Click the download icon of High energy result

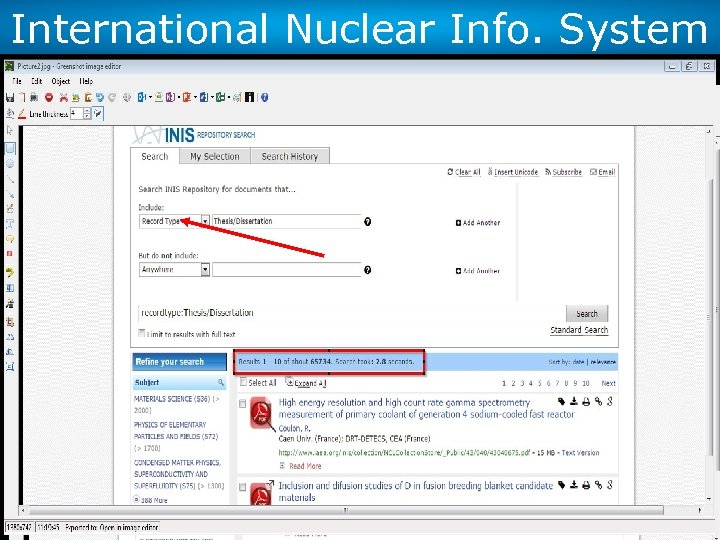(x=574, y=401)
